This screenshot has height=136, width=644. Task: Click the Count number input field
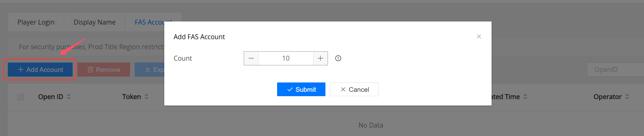[286, 59]
